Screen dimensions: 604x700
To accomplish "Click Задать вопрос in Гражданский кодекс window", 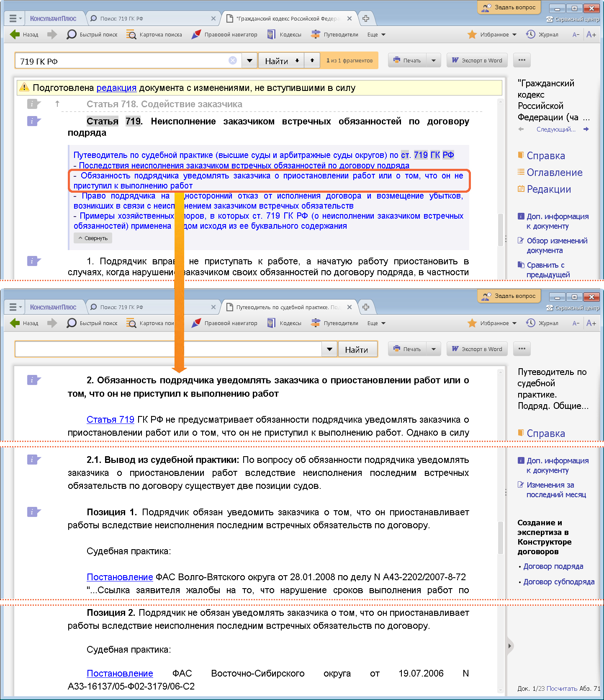I will pyautogui.click(x=509, y=7).
